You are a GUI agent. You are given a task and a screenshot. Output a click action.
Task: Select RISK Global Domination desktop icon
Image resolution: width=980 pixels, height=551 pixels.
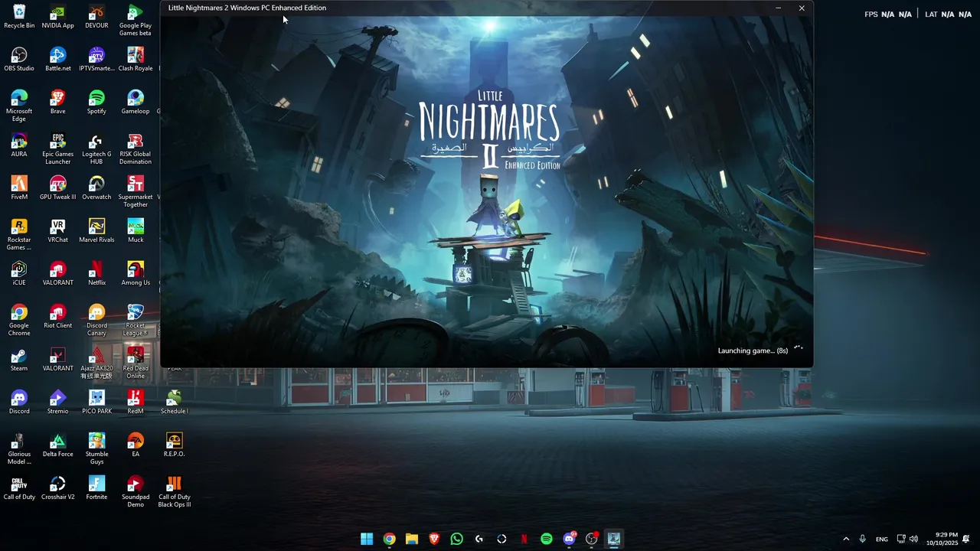click(x=136, y=149)
